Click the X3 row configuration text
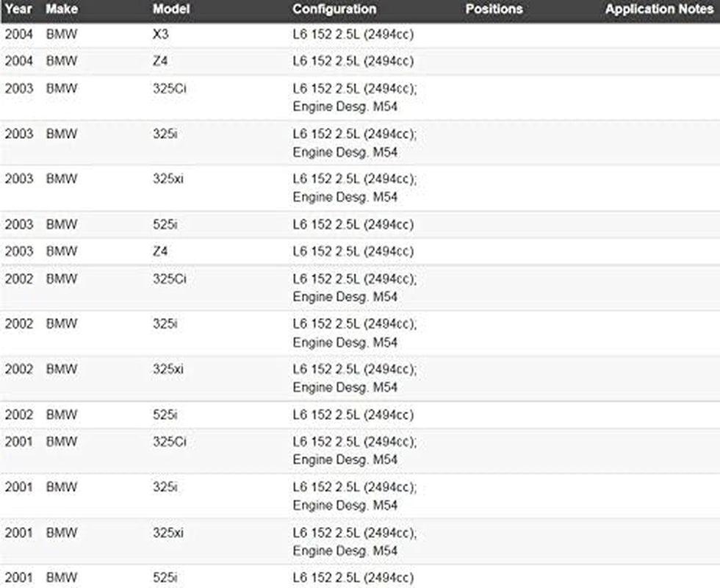720x588 pixels. (x=353, y=34)
